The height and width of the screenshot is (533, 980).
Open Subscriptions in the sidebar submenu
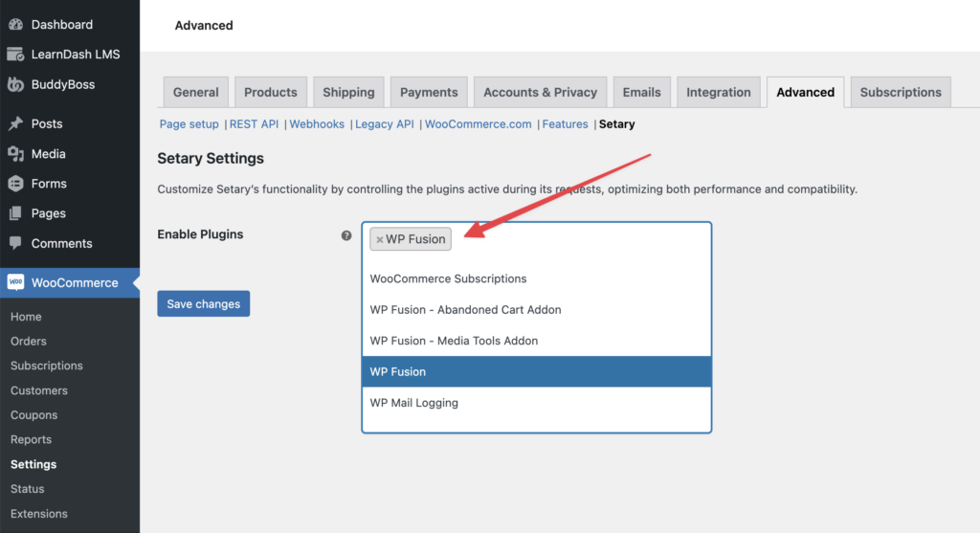pos(46,366)
